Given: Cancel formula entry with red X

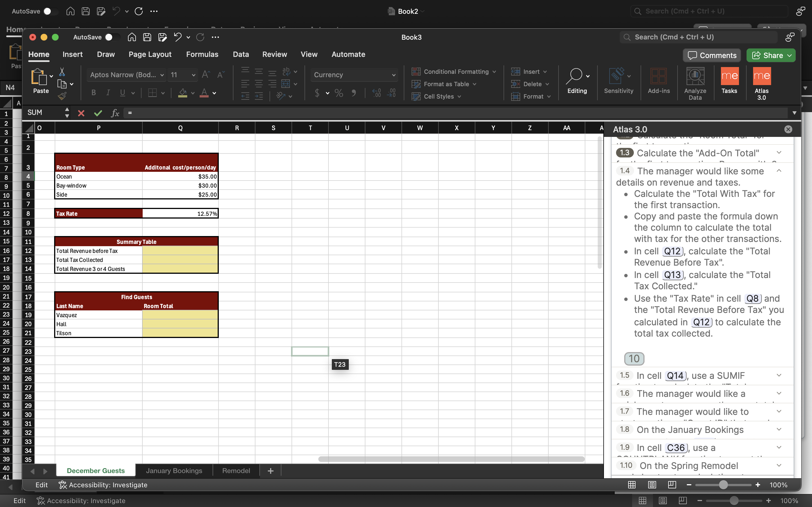Looking at the screenshot, I should pos(81,113).
